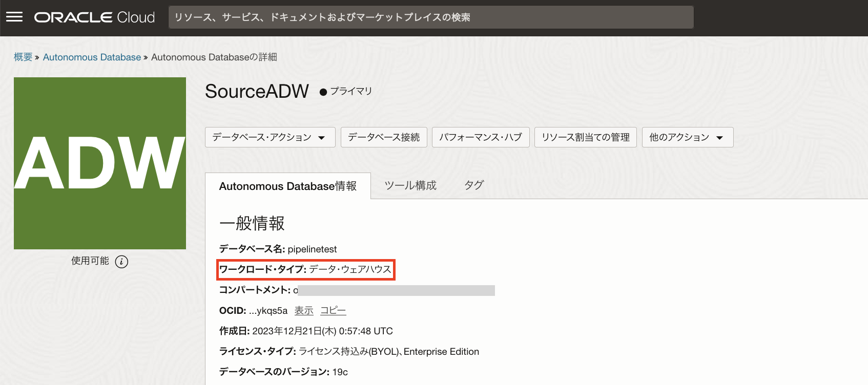The height and width of the screenshot is (385, 868).
Task: Expand the データベース・アクション dropdown
Action: tap(270, 137)
